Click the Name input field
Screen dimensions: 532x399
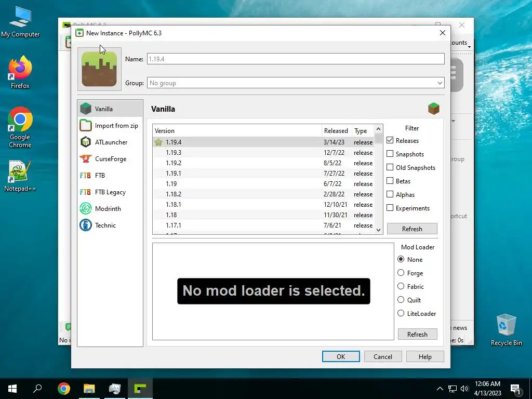[296, 59]
